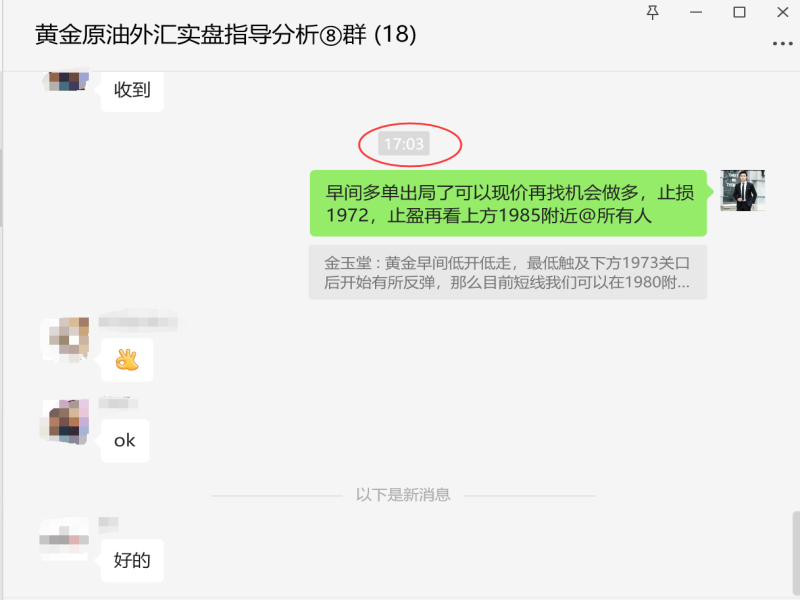Viewport: 800px width, 600px height.
Task: Click the OK hand emoji message
Action: [x=127, y=360]
